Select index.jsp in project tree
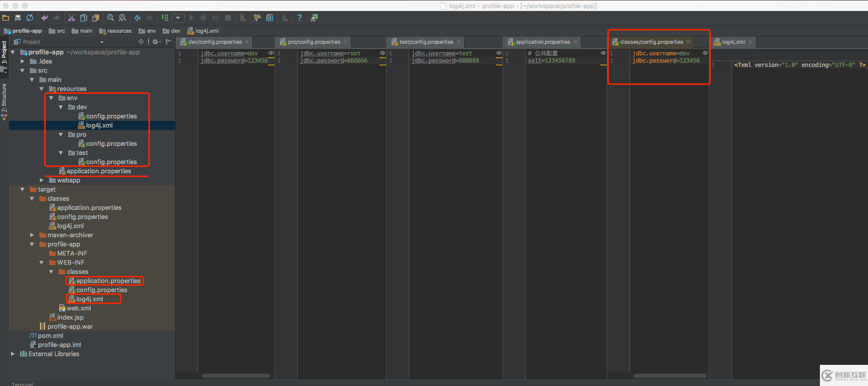 (x=66, y=317)
